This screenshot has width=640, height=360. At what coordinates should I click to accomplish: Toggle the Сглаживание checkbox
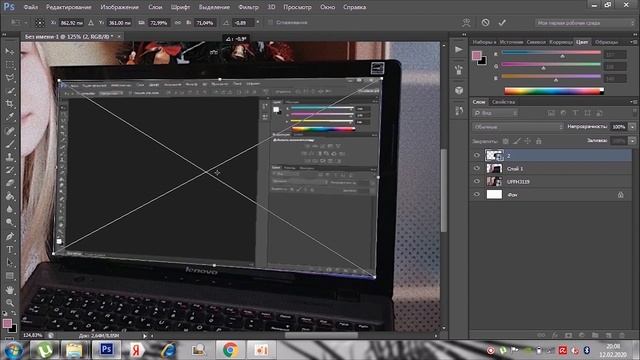(x=270, y=22)
